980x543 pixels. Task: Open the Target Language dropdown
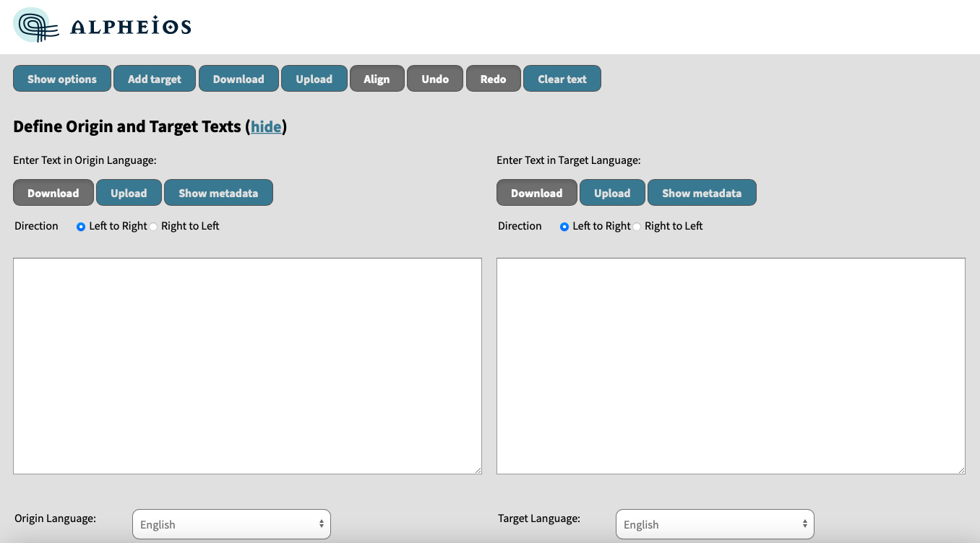click(714, 524)
